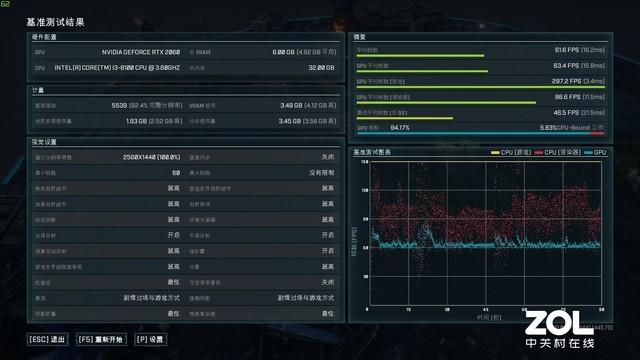
Task: Click the 86.8 FPS CPU render result
Action: tap(567, 97)
